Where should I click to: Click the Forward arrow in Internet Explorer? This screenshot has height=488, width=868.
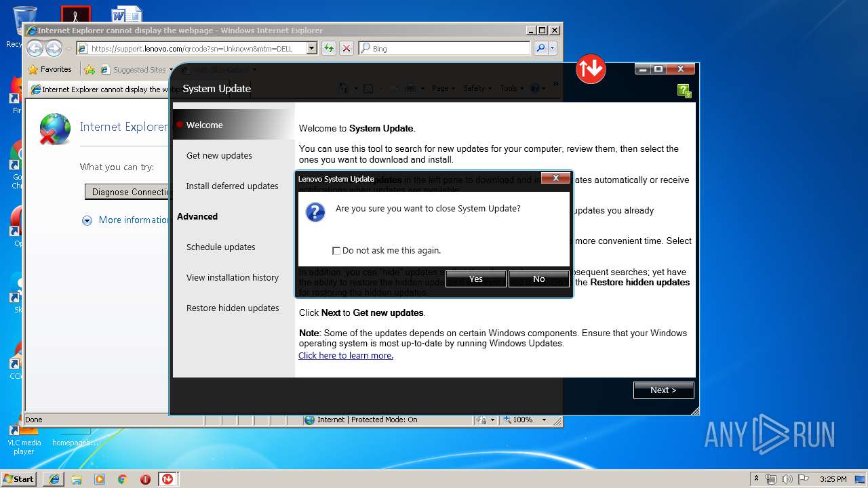[x=54, y=48]
